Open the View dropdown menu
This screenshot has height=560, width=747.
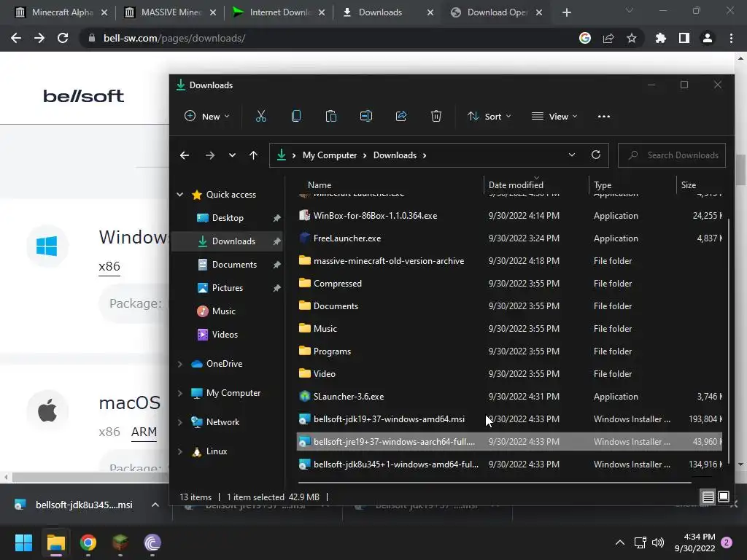click(x=554, y=116)
